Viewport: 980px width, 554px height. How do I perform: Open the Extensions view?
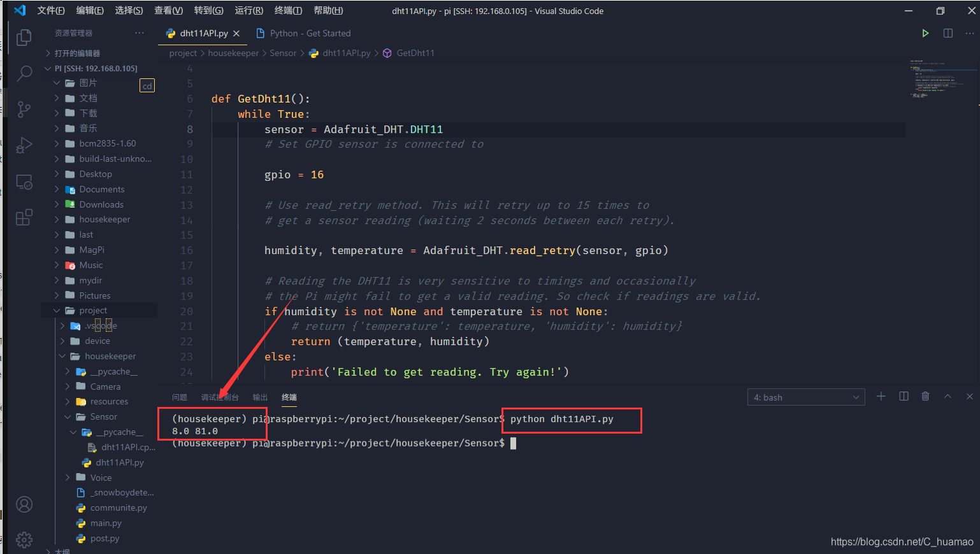point(24,218)
